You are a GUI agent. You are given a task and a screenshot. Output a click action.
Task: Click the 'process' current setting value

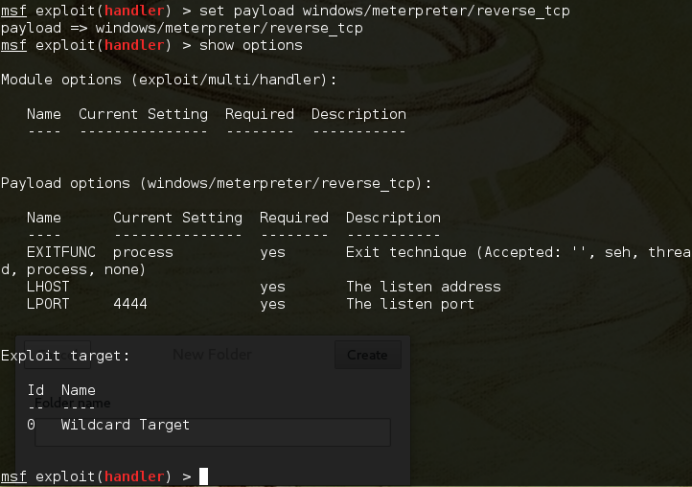(143, 253)
